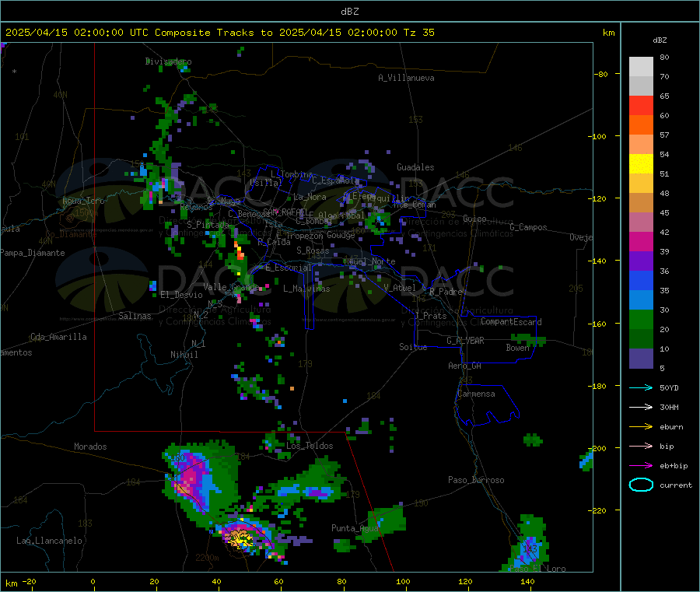
Task: Select the R_Padre label
Action: click(446, 292)
